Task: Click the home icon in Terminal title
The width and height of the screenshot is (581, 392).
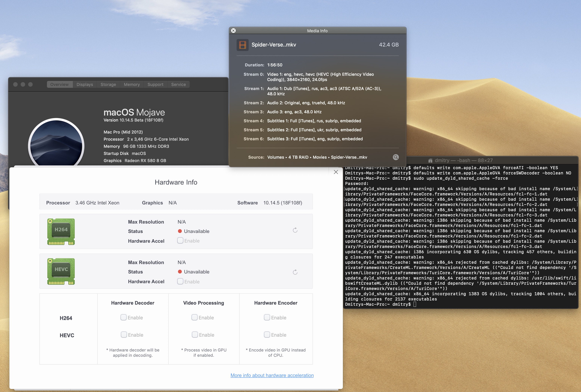Action: coord(430,160)
